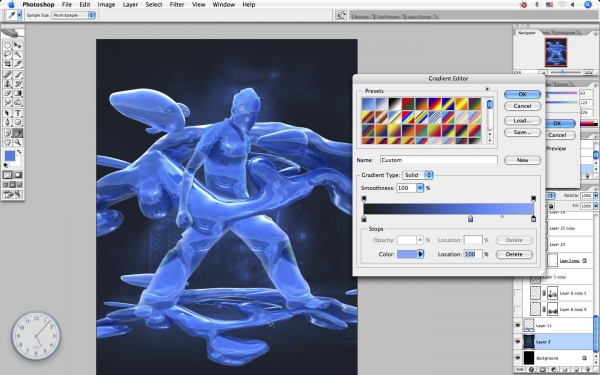Hide the Background layer eye icon

(x=517, y=358)
